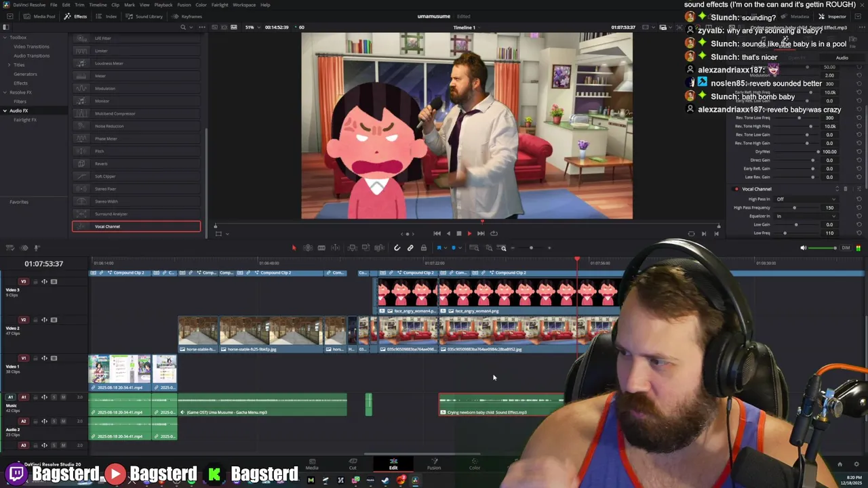Open the Sound Library panel
Image resolution: width=868 pixels, height=488 pixels.
[x=144, y=16]
